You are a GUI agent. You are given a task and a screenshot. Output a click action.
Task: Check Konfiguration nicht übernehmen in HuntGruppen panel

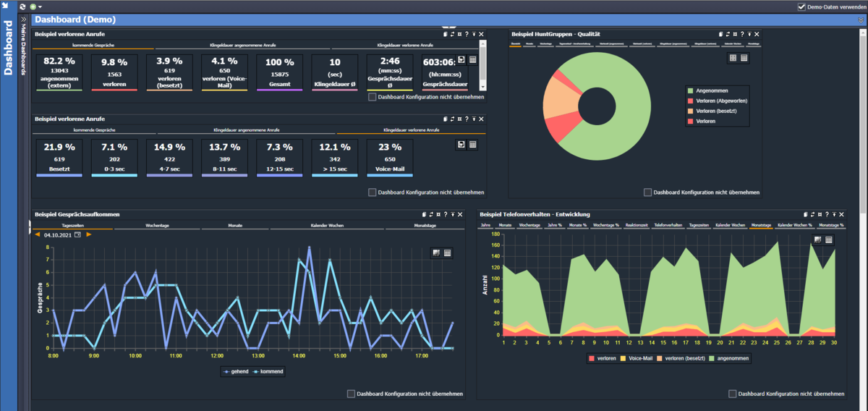pyautogui.click(x=647, y=192)
